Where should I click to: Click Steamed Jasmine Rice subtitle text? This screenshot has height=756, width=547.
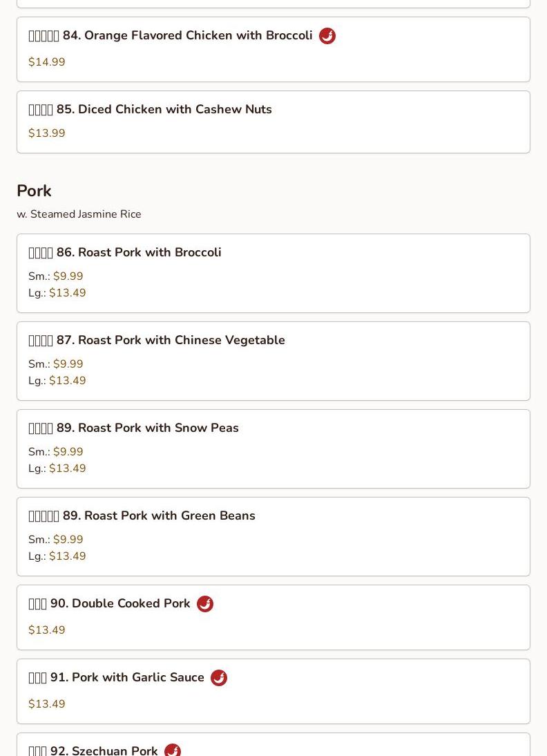point(79,214)
